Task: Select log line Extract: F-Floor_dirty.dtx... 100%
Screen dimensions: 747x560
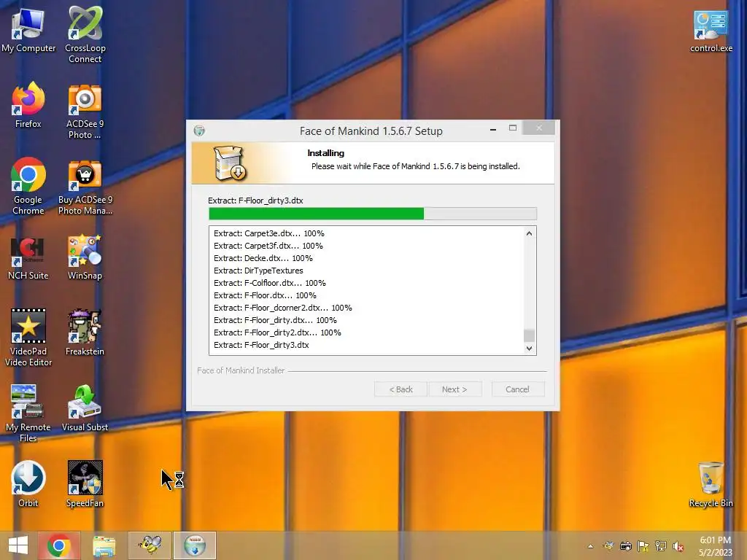Action: point(275,320)
